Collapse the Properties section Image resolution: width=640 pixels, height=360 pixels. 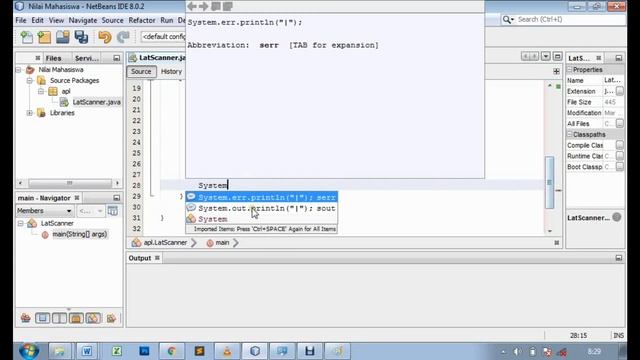click(570, 70)
